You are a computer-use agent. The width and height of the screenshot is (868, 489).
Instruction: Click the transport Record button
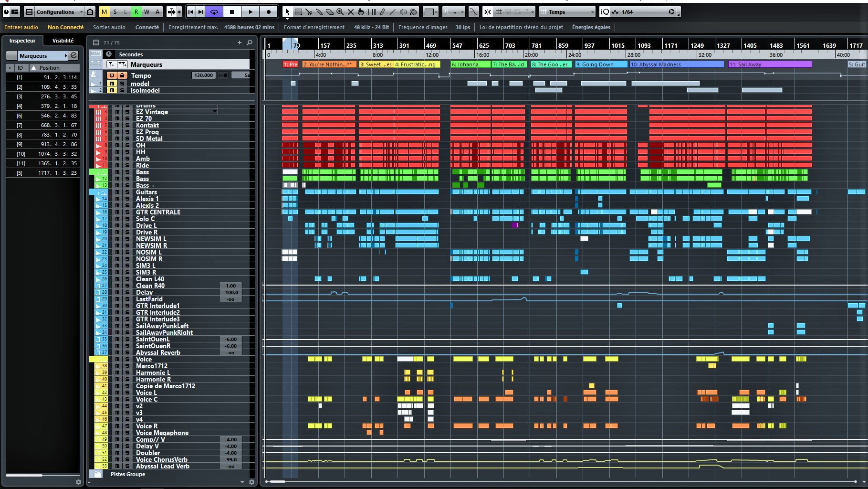coord(269,12)
